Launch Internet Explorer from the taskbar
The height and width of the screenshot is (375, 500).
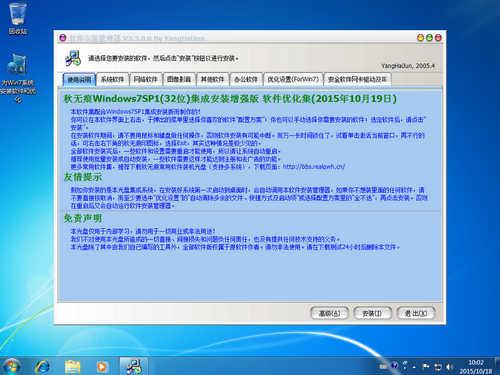coord(42,366)
